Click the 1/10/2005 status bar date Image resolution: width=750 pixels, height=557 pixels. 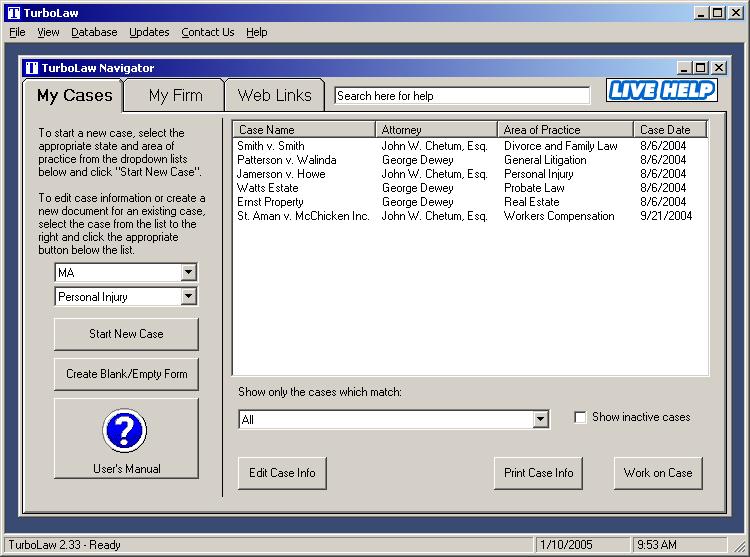566,545
